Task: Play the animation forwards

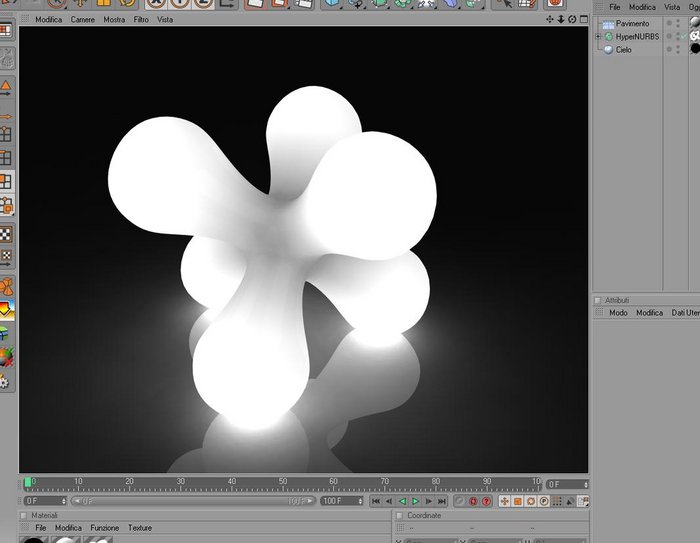Action: [416, 501]
